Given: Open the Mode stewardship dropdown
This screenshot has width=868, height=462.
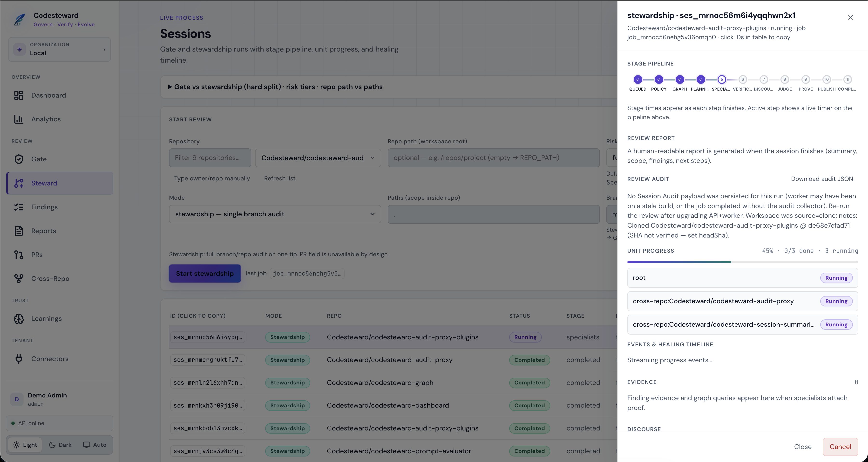Looking at the screenshot, I should pos(275,214).
